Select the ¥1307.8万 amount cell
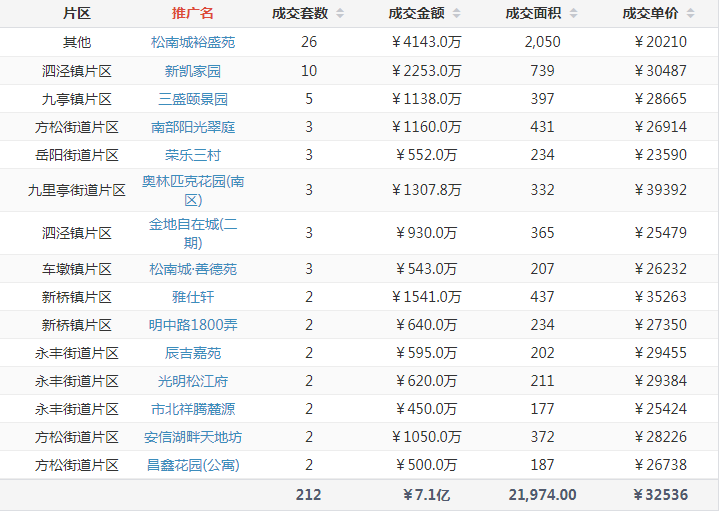The width and height of the screenshot is (719, 513). pos(426,190)
